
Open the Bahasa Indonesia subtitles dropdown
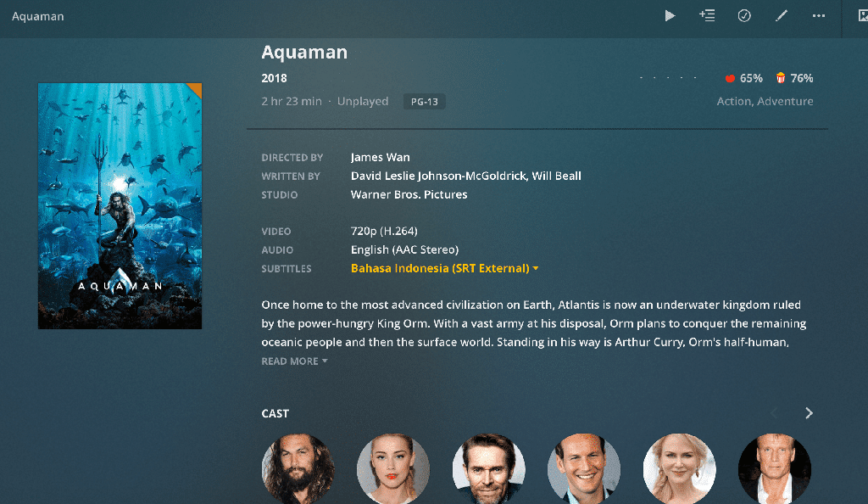444,268
